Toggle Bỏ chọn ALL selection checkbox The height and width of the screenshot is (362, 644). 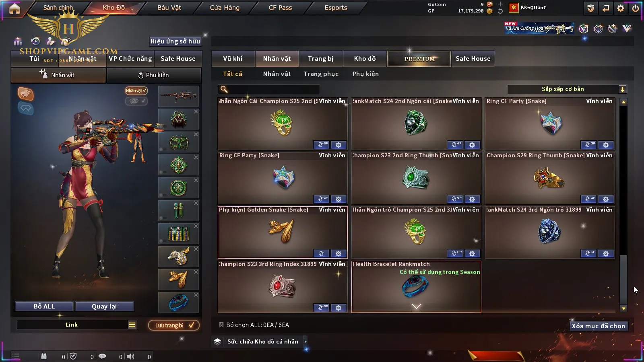click(x=221, y=325)
